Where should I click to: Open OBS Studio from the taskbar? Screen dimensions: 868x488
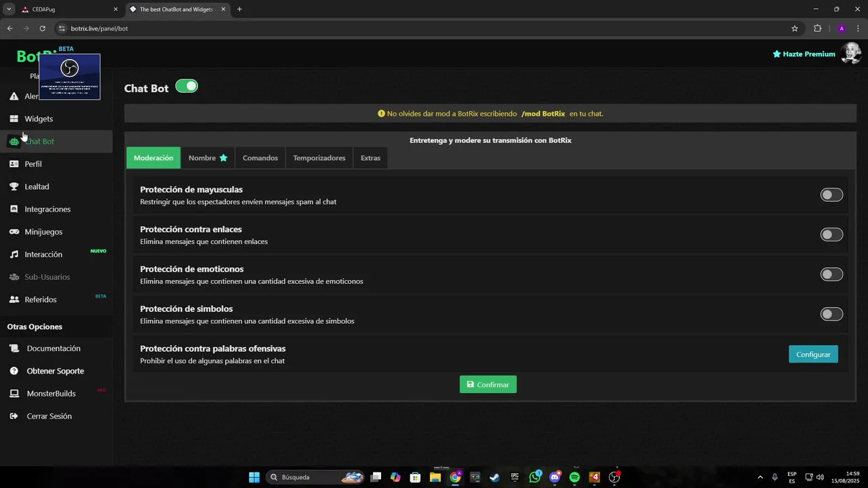coord(614,477)
